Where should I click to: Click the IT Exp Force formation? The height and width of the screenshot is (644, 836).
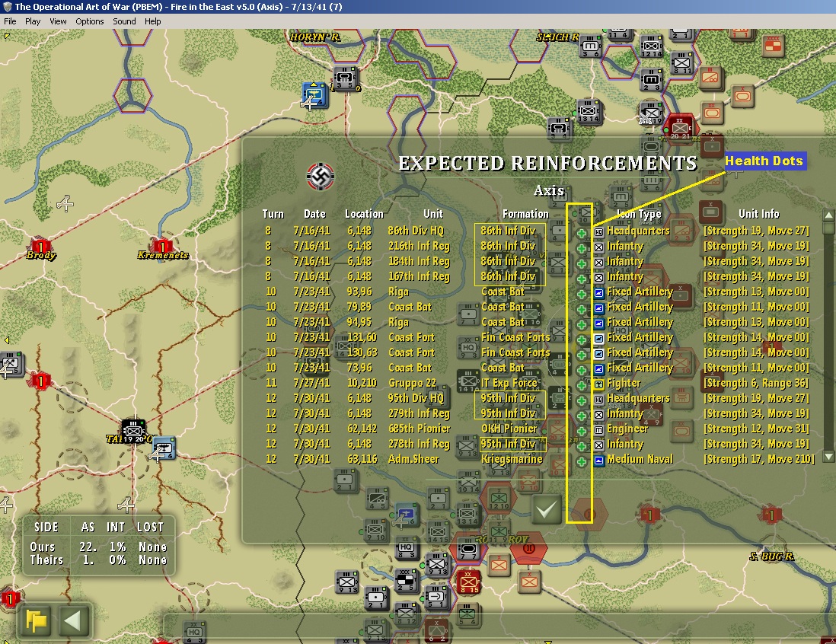point(509,384)
